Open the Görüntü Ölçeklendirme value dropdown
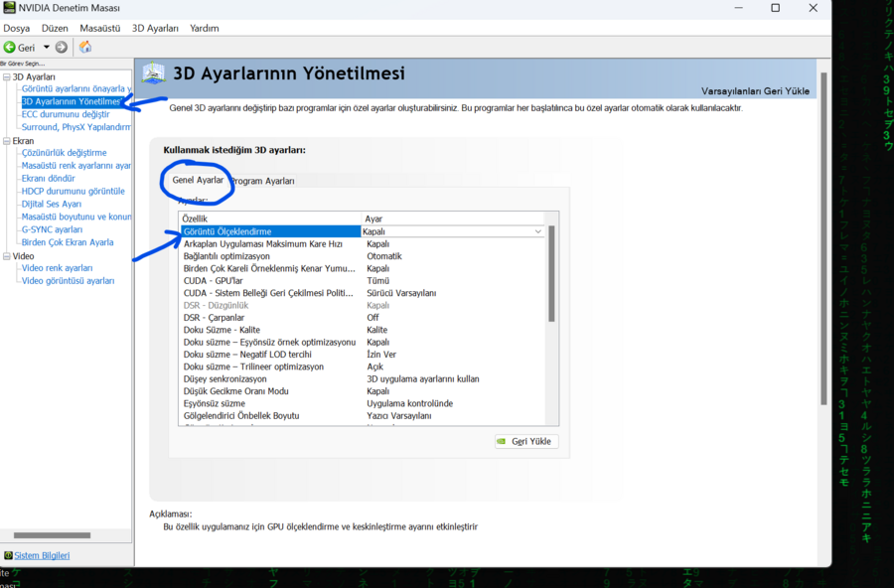This screenshot has height=588, width=894. [x=537, y=231]
